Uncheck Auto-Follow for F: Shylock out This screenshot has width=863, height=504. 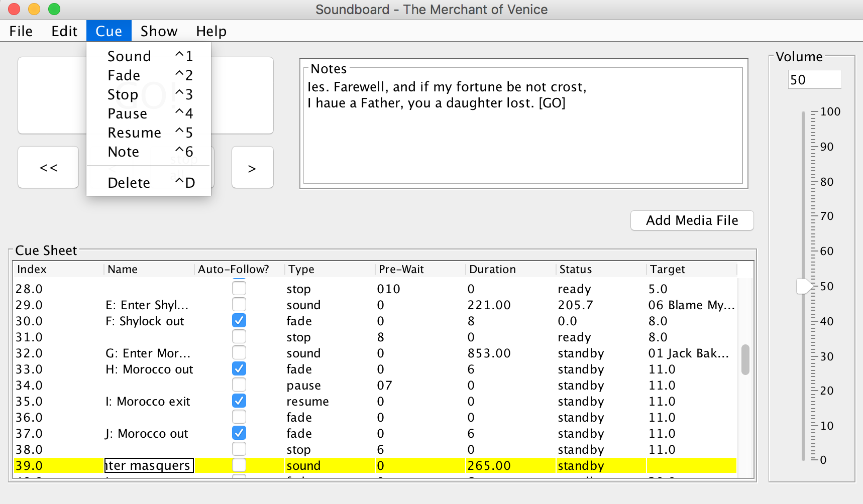(x=239, y=320)
